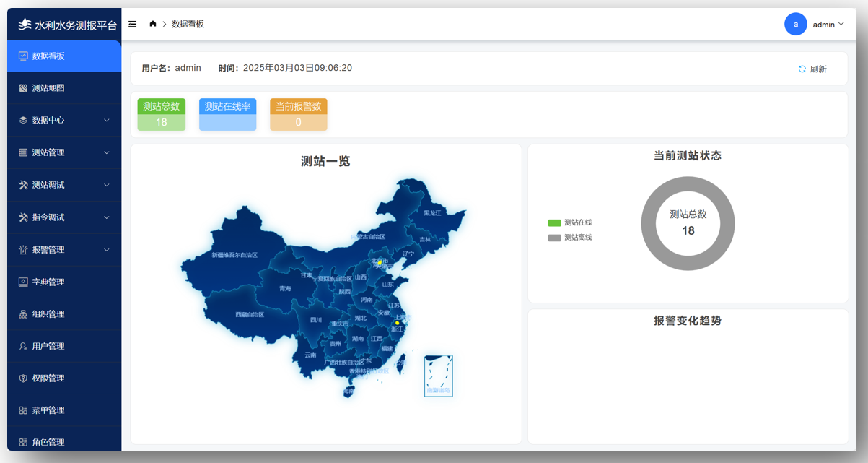
Task: Open the 测站地图 menu item
Action: tap(64, 88)
